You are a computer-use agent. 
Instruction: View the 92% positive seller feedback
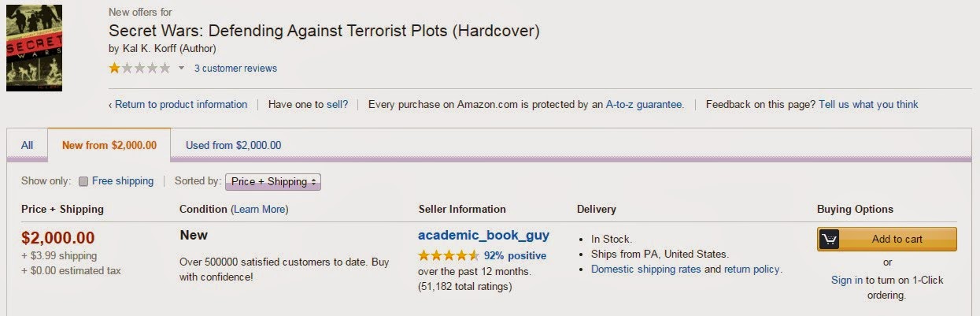515,255
